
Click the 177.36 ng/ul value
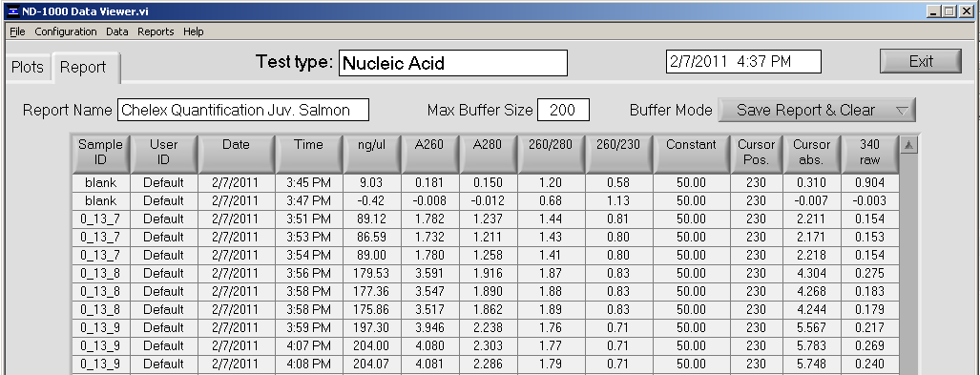pos(372,291)
